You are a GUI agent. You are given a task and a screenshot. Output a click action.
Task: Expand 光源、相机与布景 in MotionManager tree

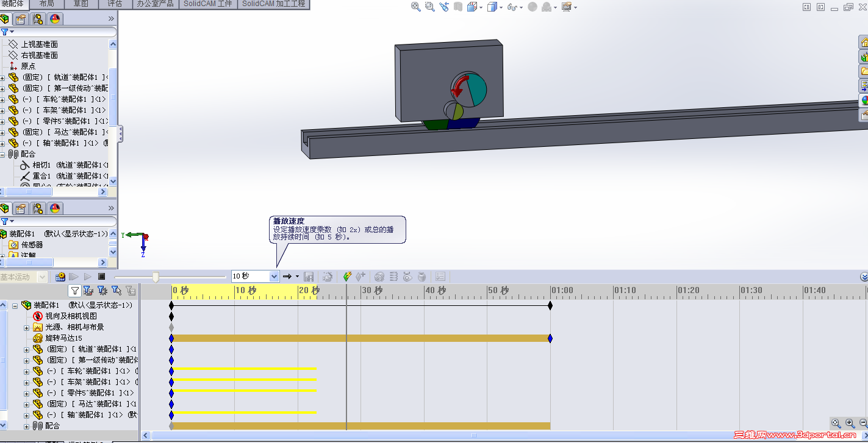coord(26,327)
